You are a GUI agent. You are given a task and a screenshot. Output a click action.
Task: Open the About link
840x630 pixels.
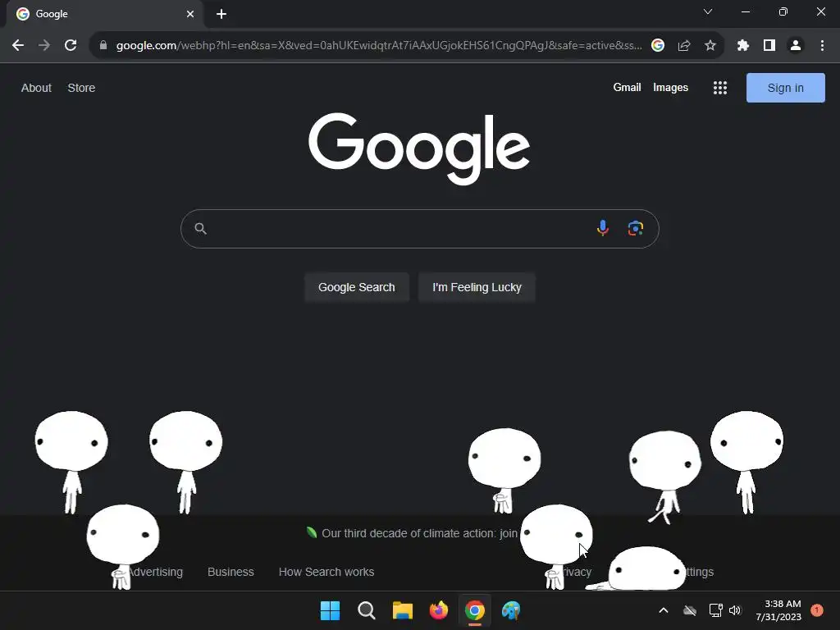click(x=36, y=88)
